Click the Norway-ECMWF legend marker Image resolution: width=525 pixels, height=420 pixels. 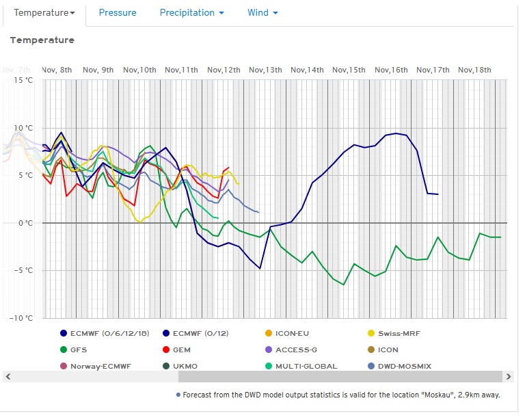coord(64,366)
